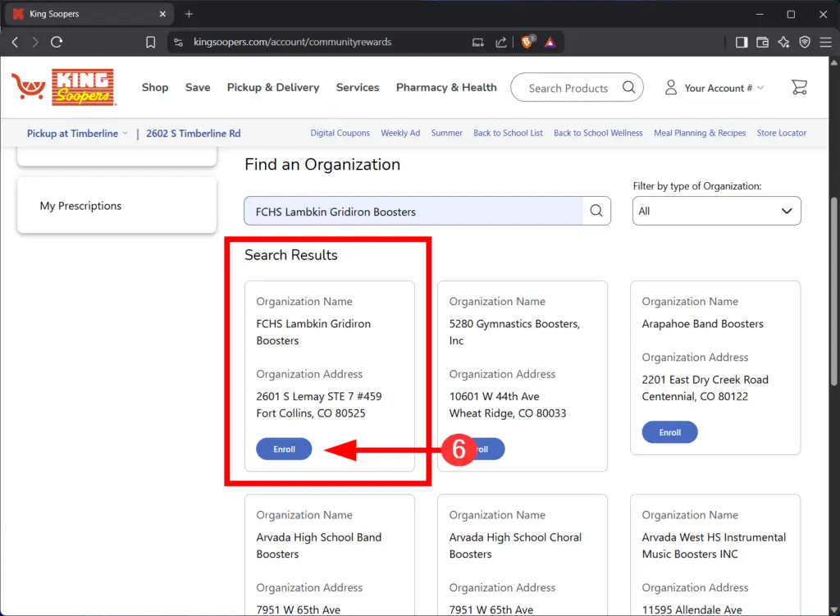Click the Find an Organization heading
The height and width of the screenshot is (616, 840).
(x=322, y=164)
